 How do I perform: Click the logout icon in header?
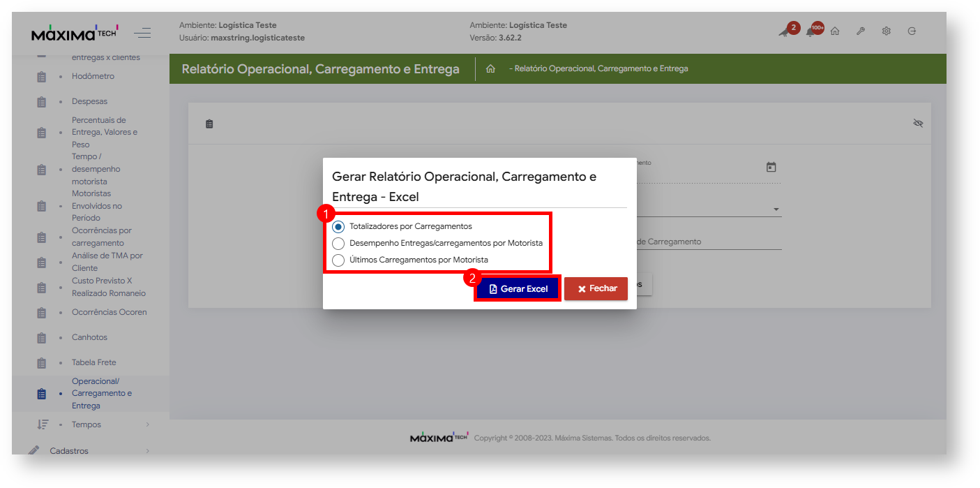coord(912,31)
